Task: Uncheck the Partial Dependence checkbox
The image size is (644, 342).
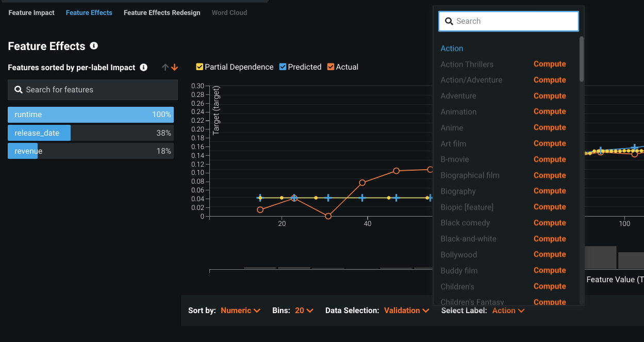Action: (200, 67)
